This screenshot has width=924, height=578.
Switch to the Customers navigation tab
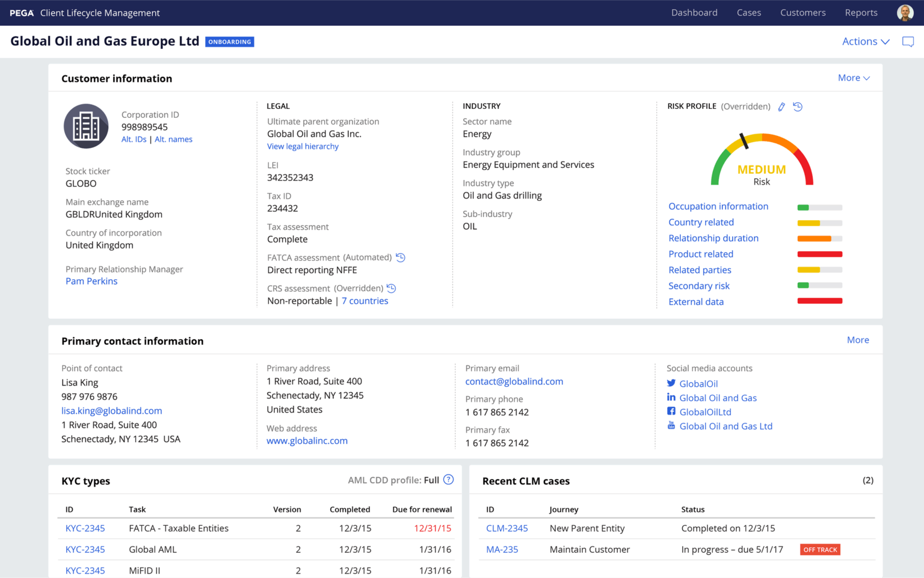(x=802, y=12)
